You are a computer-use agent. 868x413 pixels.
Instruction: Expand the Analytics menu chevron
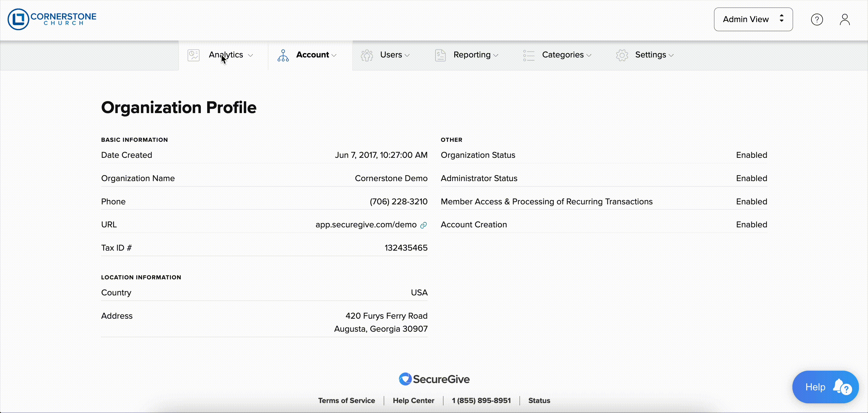(x=250, y=56)
